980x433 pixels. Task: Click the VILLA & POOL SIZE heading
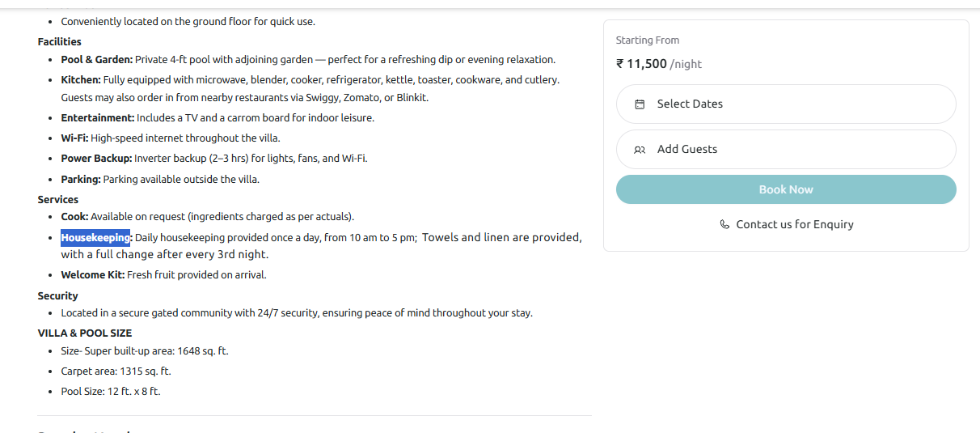84,333
